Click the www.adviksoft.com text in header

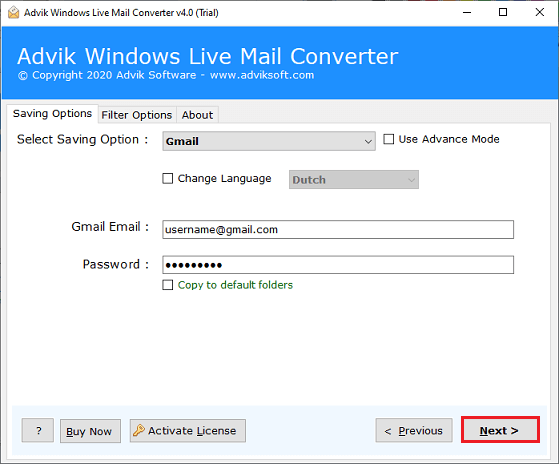262,75
